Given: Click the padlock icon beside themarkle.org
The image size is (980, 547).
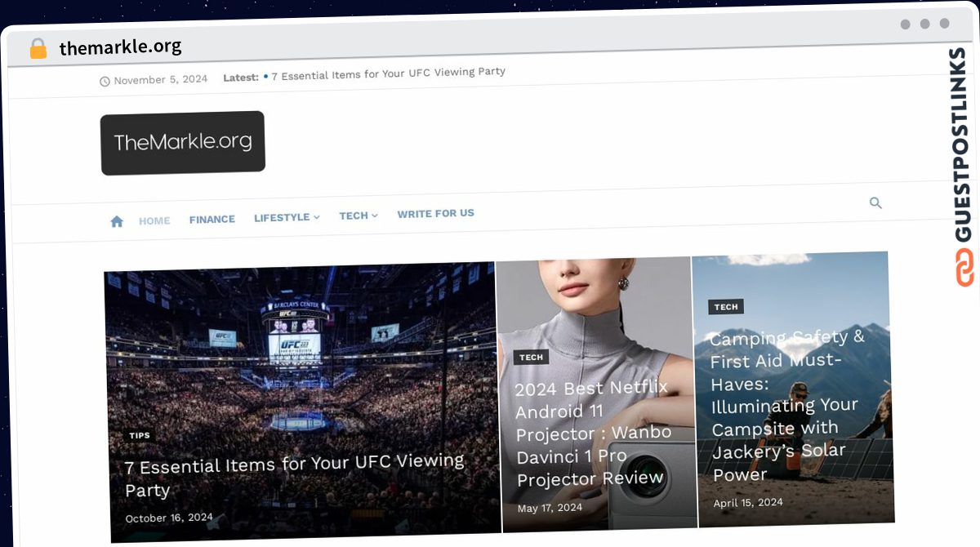Looking at the screenshot, I should (x=38, y=48).
